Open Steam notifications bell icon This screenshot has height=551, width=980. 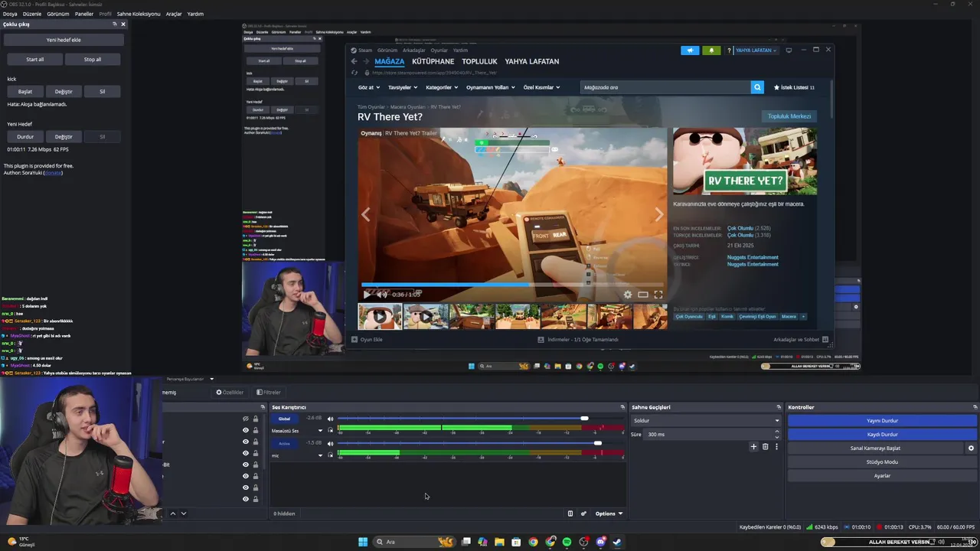coord(711,51)
